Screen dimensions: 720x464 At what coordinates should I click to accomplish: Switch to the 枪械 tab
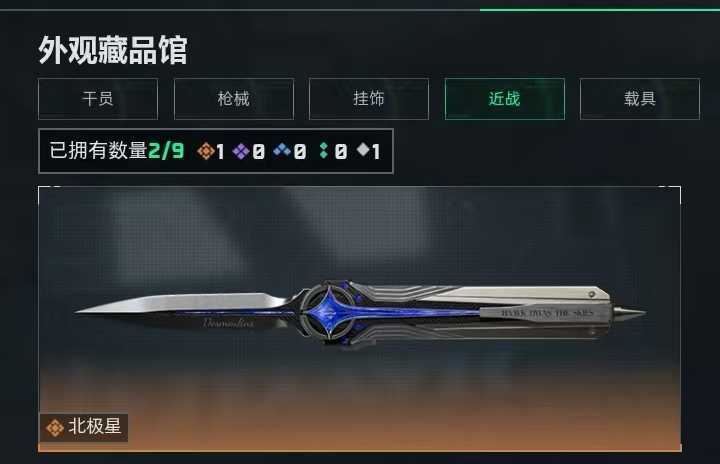(234, 99)
